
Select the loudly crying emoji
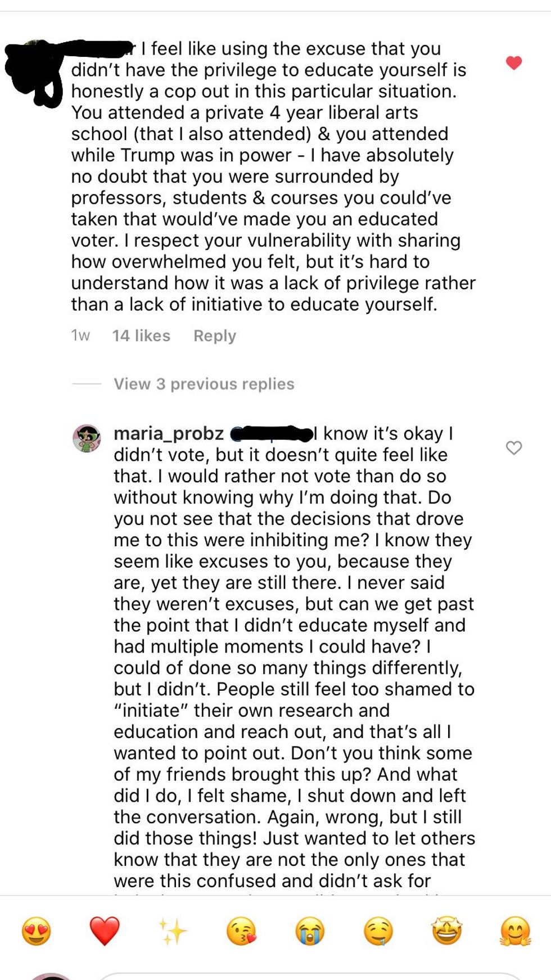pyautogui.click(x=310, y=931)
